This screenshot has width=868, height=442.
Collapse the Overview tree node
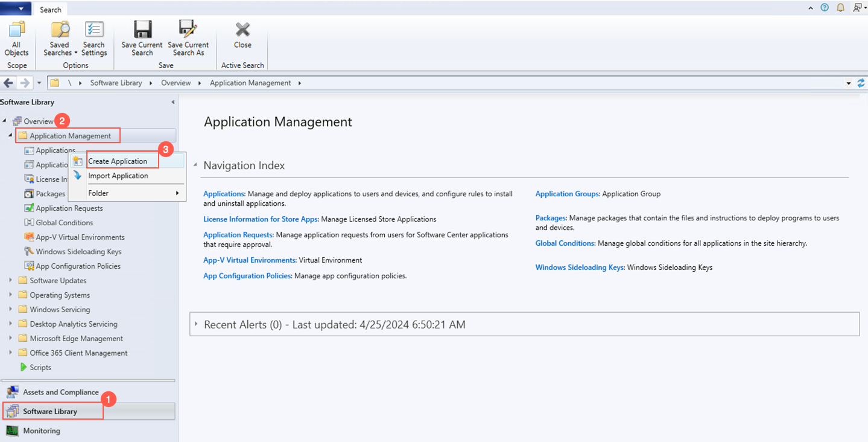[5, 120]
